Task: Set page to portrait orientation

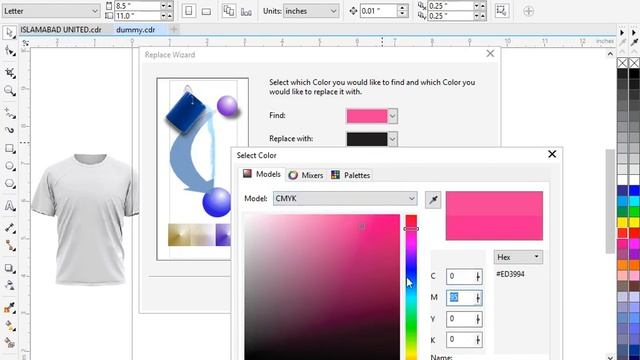Action: [x=189, y=11]
